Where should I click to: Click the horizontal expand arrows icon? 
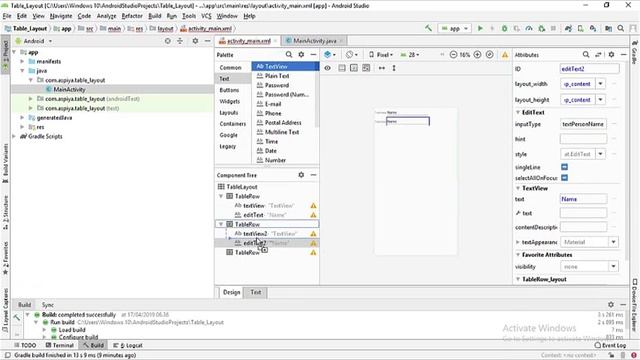382,68
